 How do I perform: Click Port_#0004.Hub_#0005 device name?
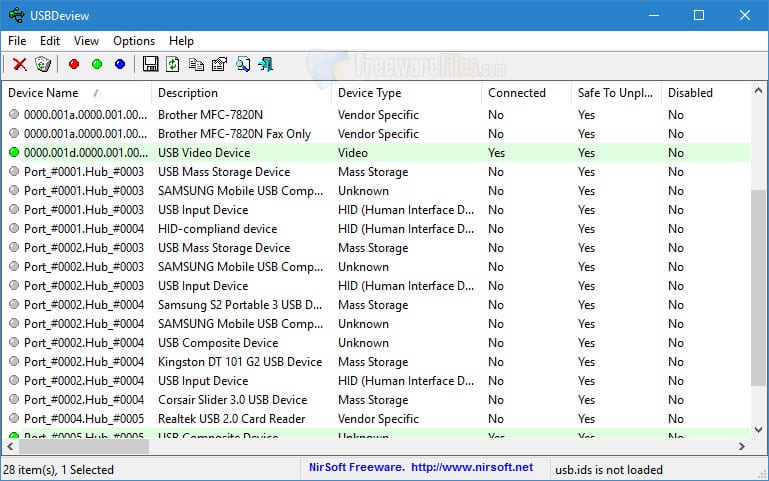coord(84,418)
